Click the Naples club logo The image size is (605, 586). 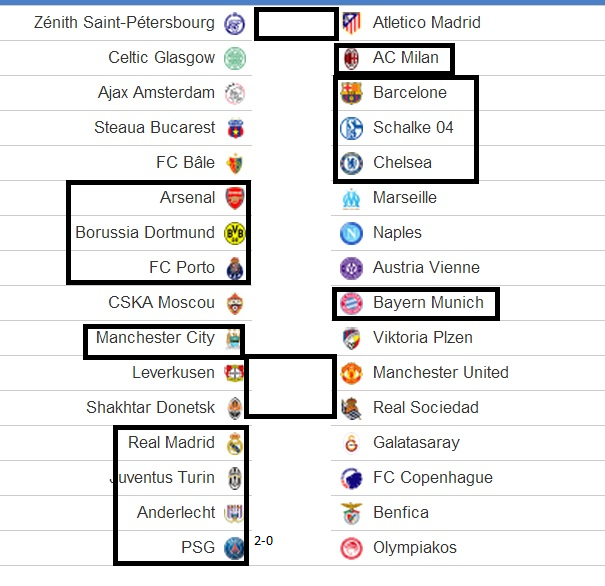(352, 233)
